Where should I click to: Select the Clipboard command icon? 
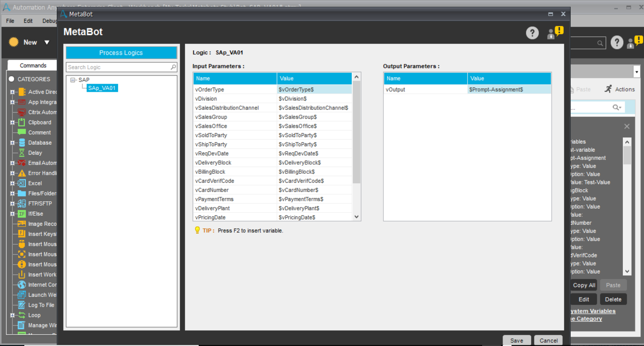[x=22, y=122]
